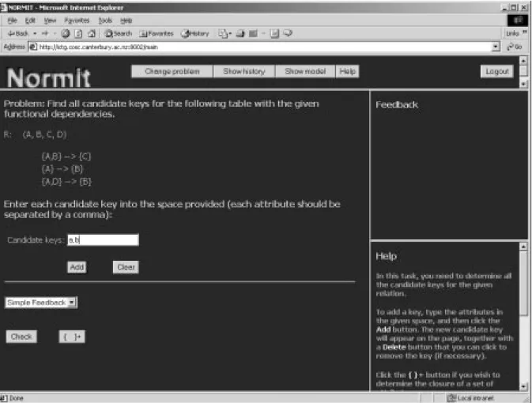
Task: Open the Back history dropdown arrow
Action: tap(35, 33)
